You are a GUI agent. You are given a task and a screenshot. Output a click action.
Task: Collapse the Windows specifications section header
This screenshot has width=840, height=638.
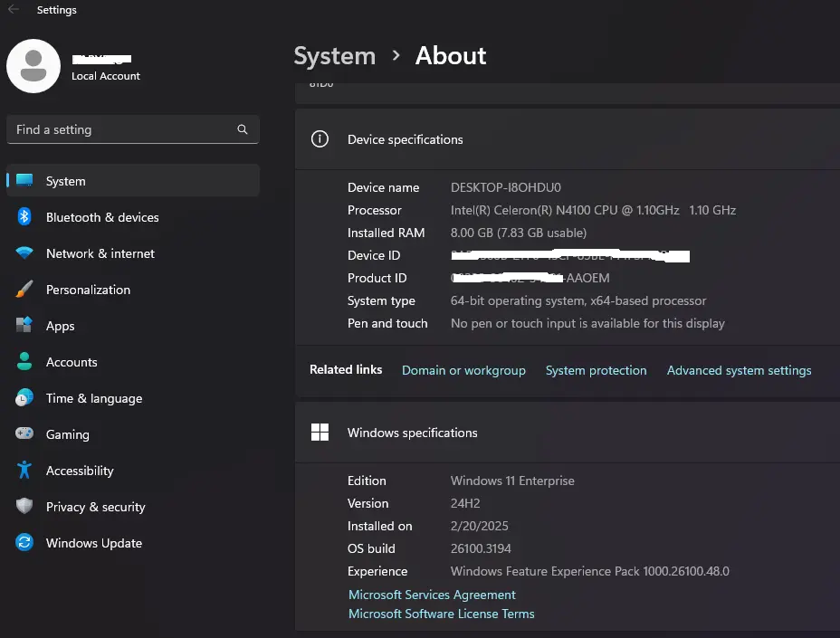568,433
